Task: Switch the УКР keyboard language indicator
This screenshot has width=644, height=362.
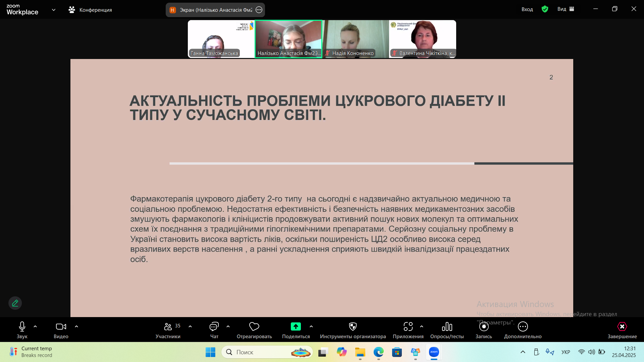Action: click(566, 352)
